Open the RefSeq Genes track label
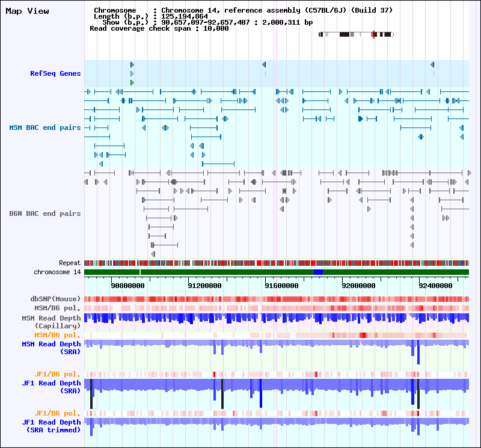481x448 pixels. 55,73
